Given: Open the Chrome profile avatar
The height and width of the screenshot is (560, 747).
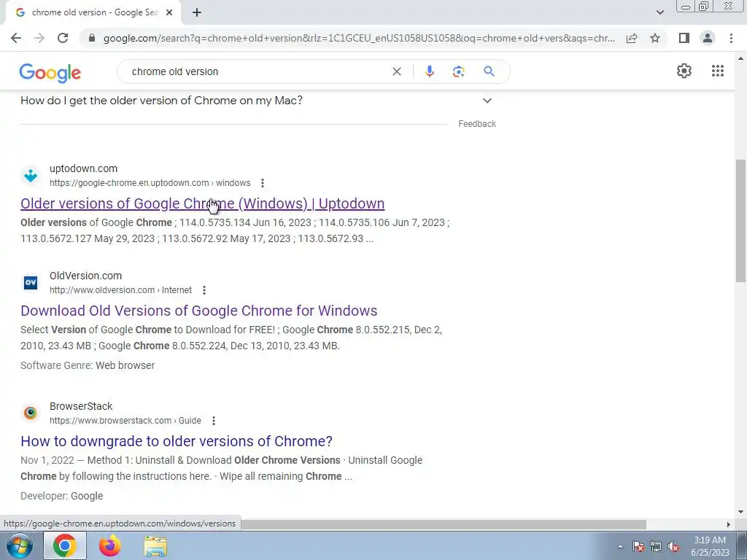Looking at the screenshot, I should 708,38.
